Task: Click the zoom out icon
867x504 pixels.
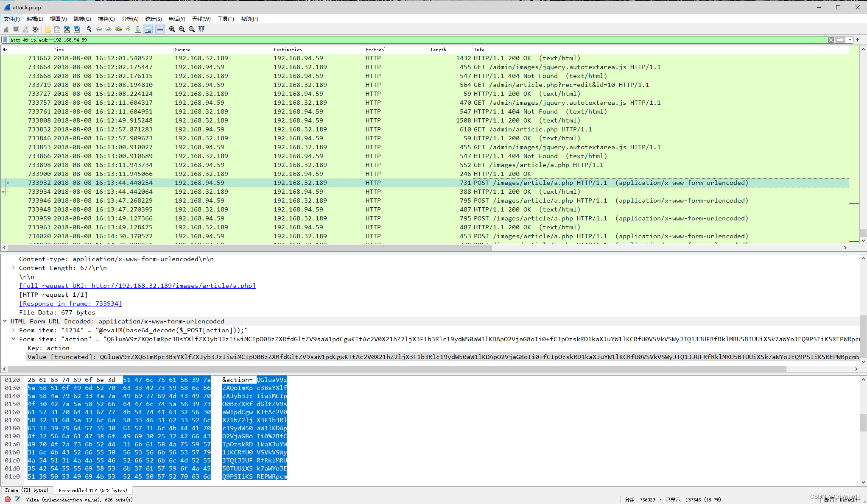Action: pos(182,29)
